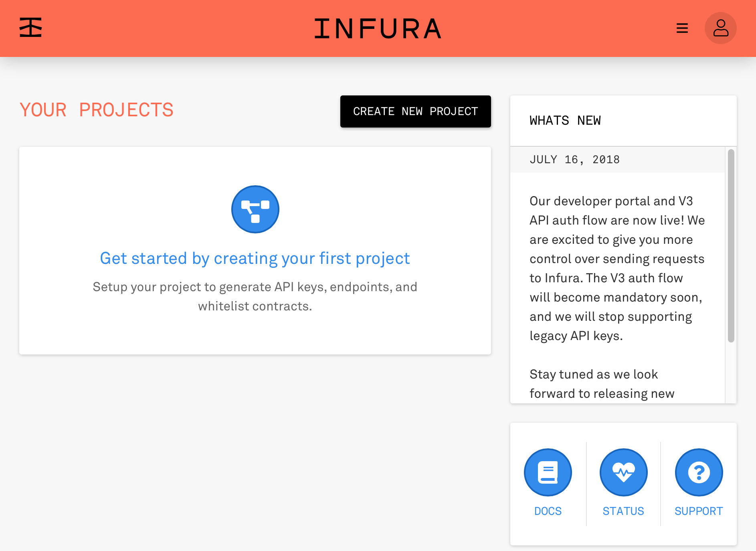Viewport: 756px width, 551px height.
Task: Click the SUPPORT text label
Action: pos(699,511)
